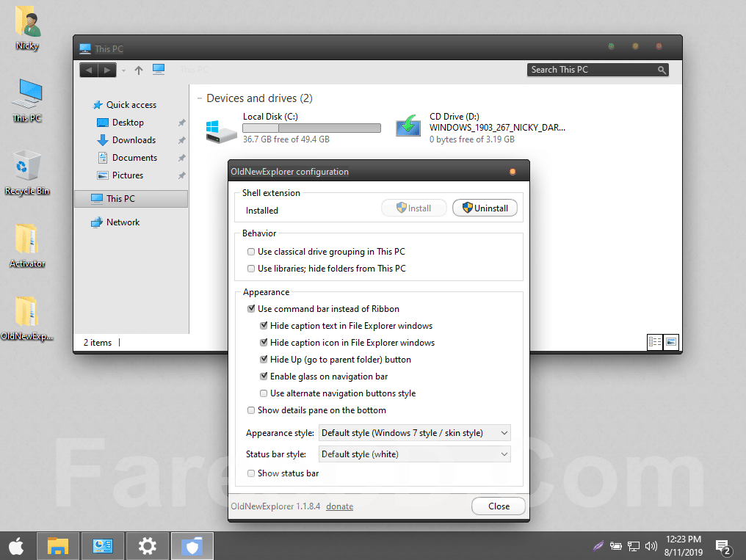Select the Local Disk (C:) drive icon

(221, 131)
